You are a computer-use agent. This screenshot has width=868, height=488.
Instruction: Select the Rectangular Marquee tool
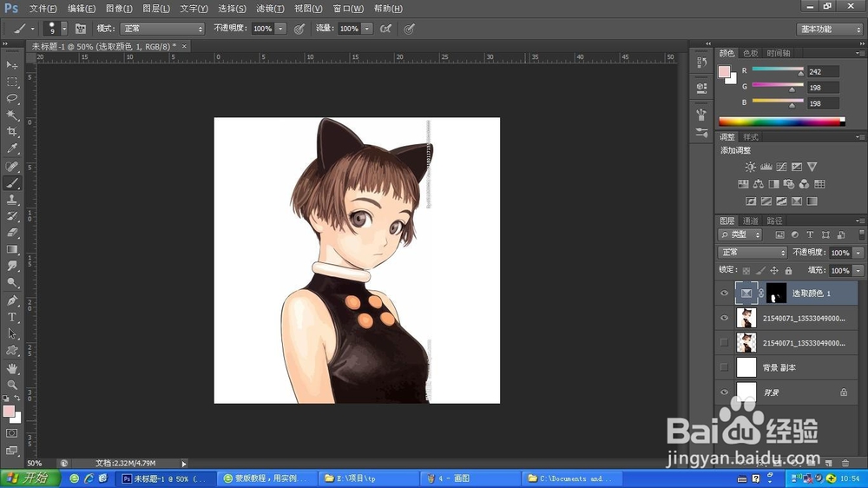(11, 82)
